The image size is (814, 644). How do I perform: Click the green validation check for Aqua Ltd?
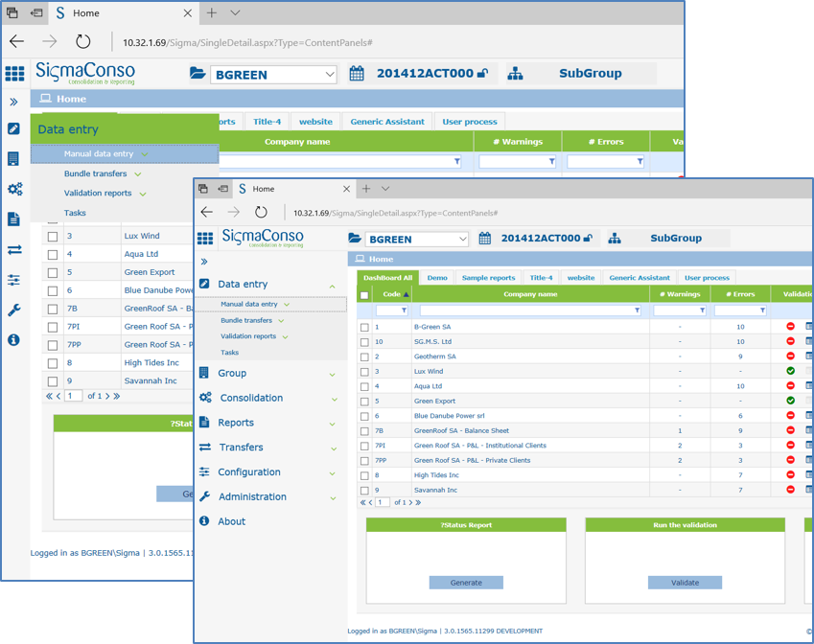point(790,386)
